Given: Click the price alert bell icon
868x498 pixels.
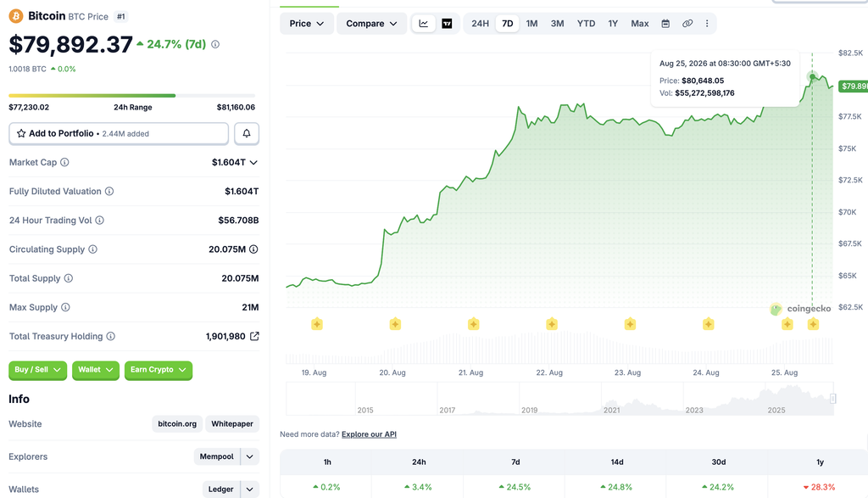Looking at the screenshot, I should pyautogui.click(x=247, y=133).
